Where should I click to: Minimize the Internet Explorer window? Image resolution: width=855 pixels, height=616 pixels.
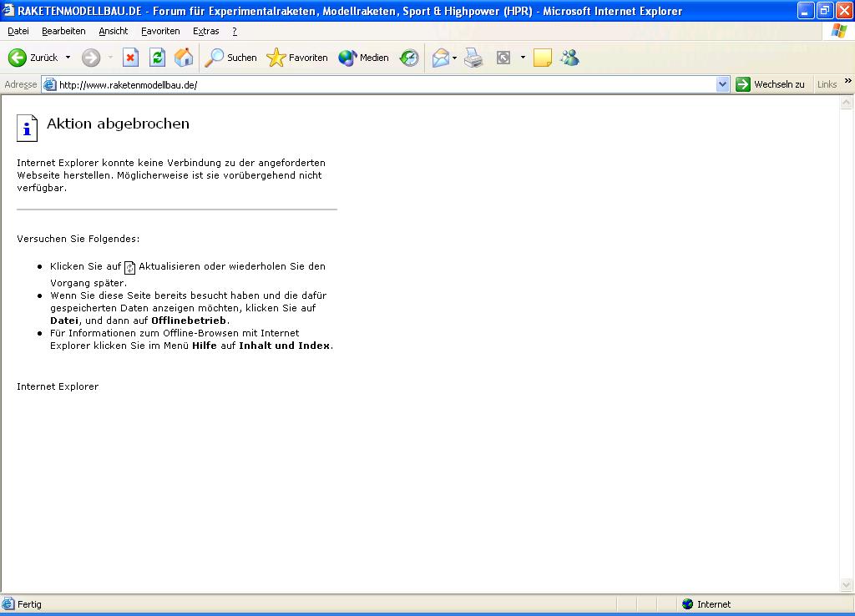tap(806, 10)
